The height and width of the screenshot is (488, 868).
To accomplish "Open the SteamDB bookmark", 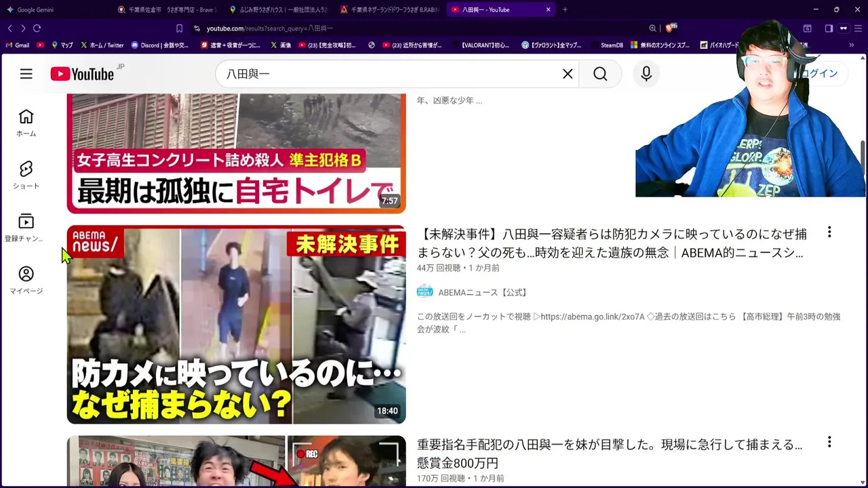I will (x=606, y=45).
